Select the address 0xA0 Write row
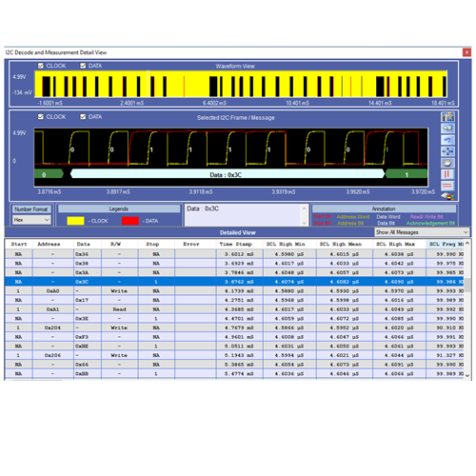 pyautogui.click(x=234, y=291)
